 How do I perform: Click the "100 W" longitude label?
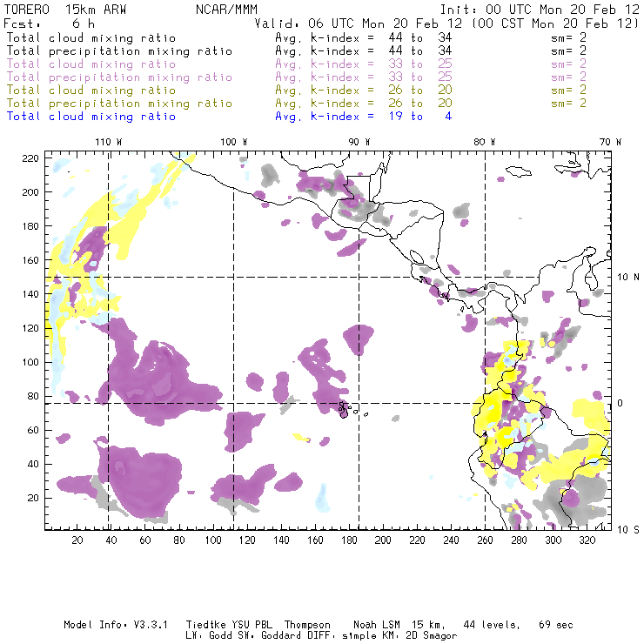(234, 142)
